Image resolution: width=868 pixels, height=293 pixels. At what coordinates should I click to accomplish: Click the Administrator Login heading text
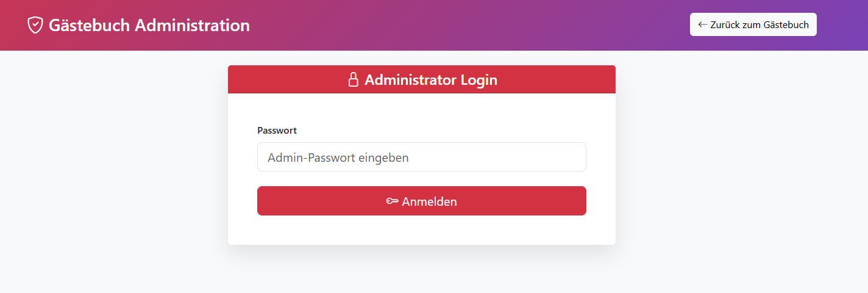[430, 80]
